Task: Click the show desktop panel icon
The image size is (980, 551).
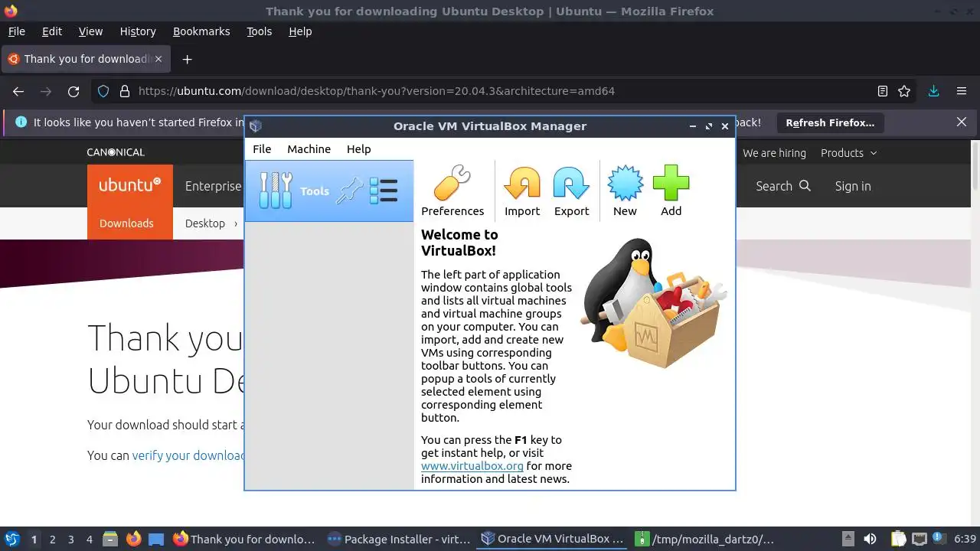Action: coord(156,540)
